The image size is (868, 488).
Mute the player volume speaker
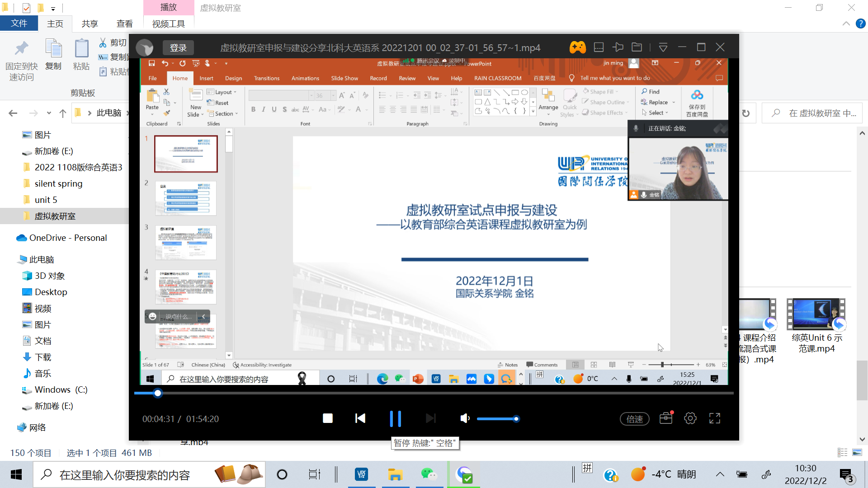pos(464,418)
